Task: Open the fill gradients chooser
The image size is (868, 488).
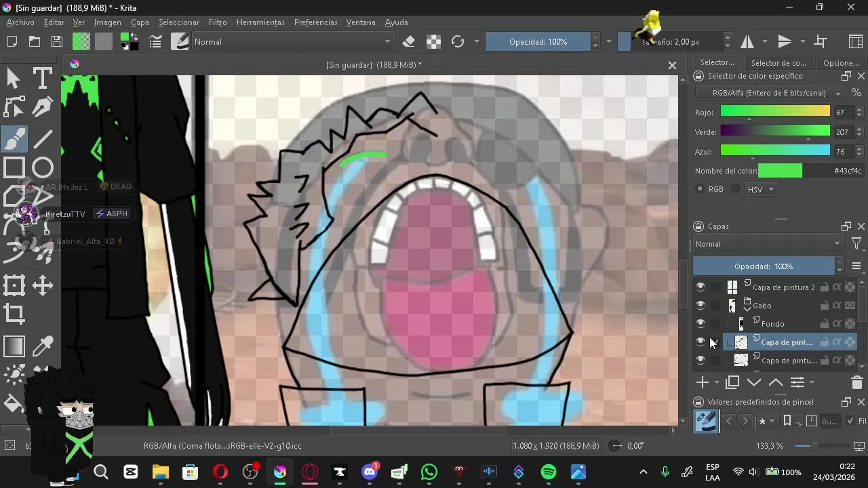Action: [x=81, y=42]
